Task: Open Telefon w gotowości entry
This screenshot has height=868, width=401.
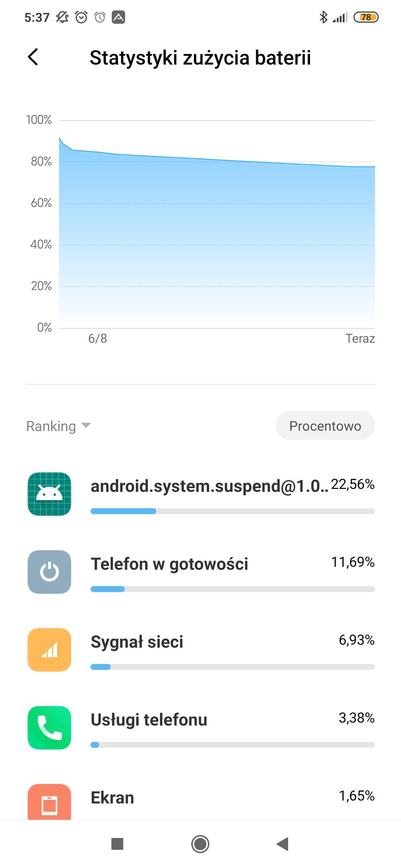Action: [169, 564]
